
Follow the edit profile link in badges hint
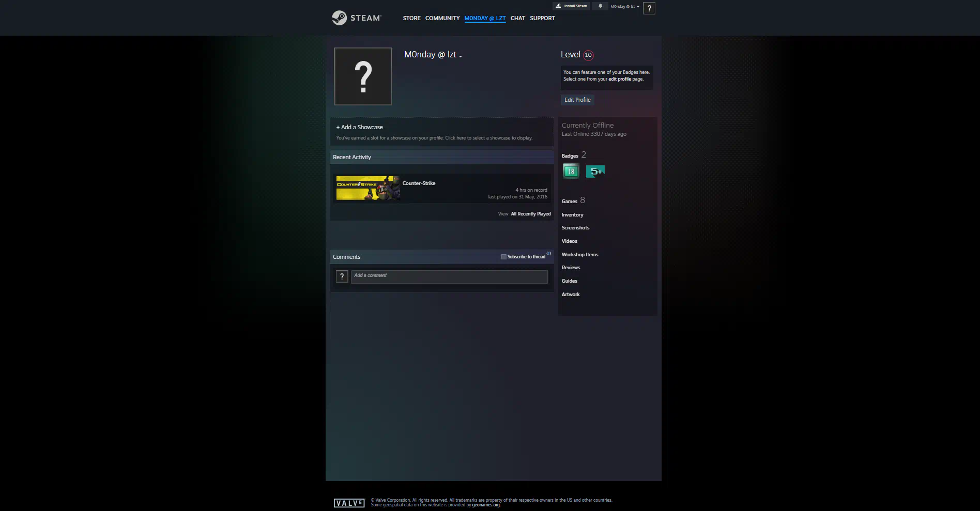[x=619, y=79]
